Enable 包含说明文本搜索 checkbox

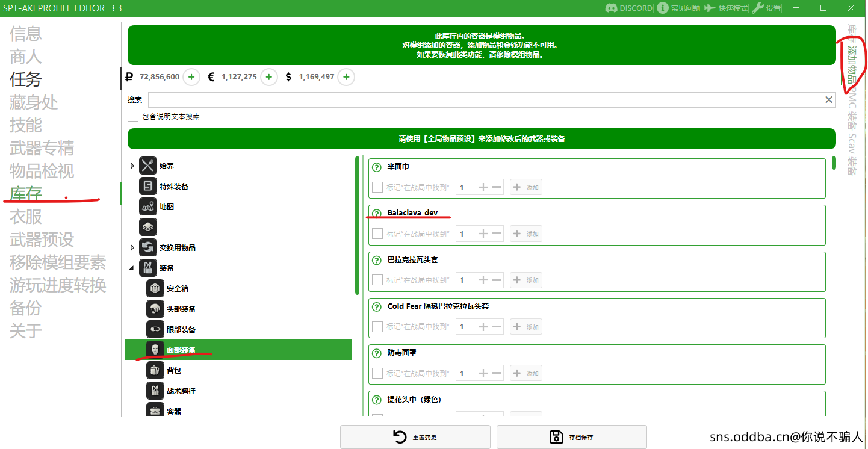133,116
